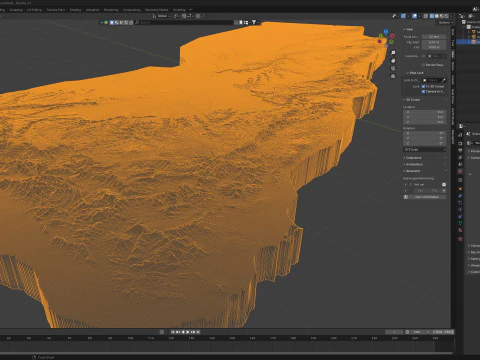Screen dimensions: 480x360
Task: Open Modifiers properties tab icon
Action: [460, 196]
